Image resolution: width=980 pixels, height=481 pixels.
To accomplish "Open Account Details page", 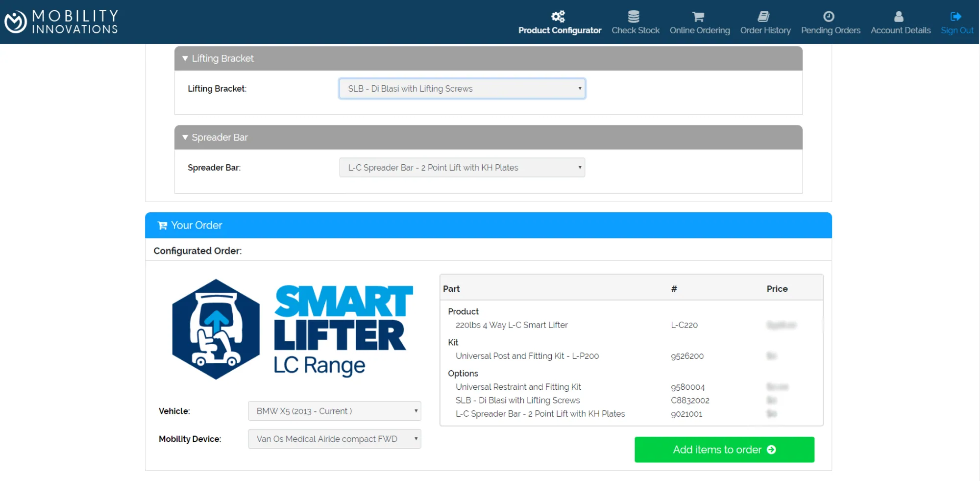I will (901, 23).
